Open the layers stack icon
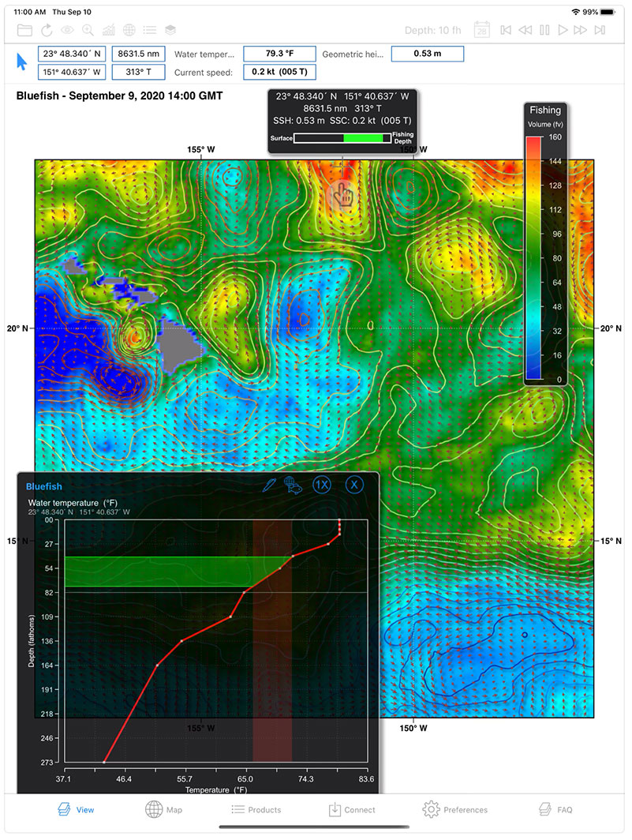The width and height of the screenshot is (632, 840). point(170,31)
